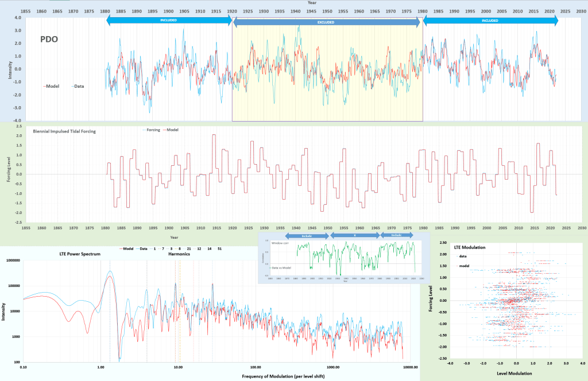The width and height of the screenshot is (588, 381).
Task: Select the right INCLUDED arrow ending near 2022
Action: [x=490, y=20]
